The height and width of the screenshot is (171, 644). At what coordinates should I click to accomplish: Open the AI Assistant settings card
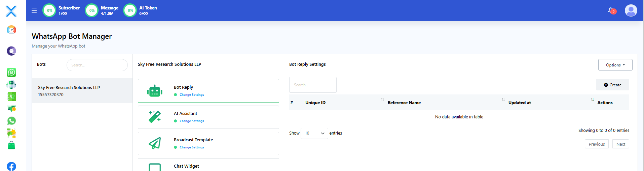click(x=208, y=117)
